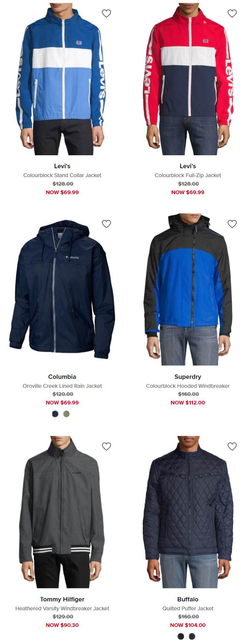Add the Superdry windbreaker to wishlist
Viewport: 247px width, 644px height.
click(x=232, y=224)
